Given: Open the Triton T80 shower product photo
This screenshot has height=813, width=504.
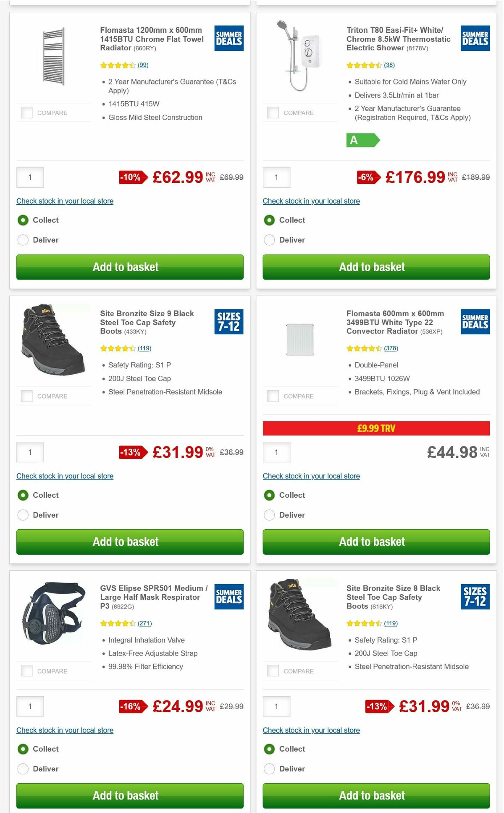Looking at the screenshot, I should point(300,55).
